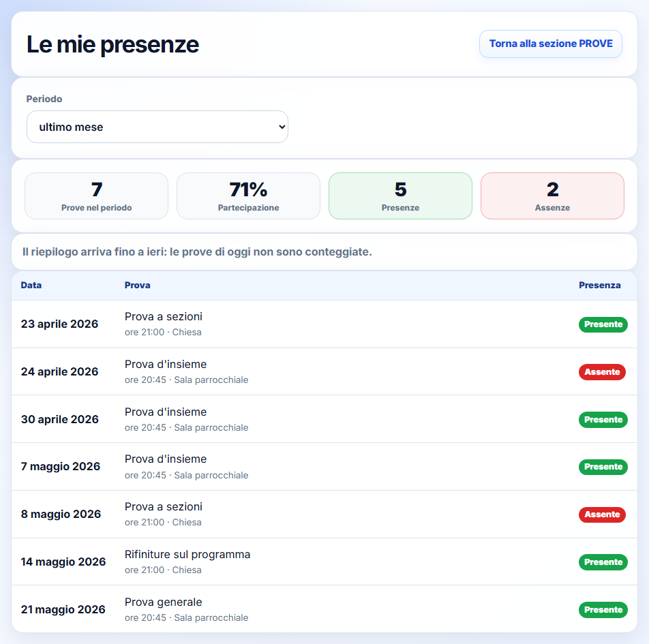Viewport: 649px width, 644px height.
Task: Open the Periodo dropdown showing ultimo mese
Action: [x=157, y=127]
